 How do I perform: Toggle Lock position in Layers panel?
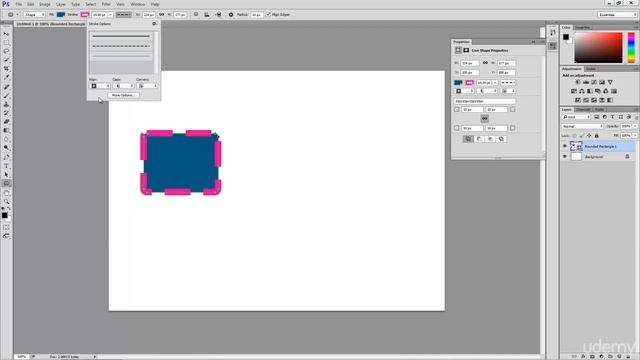(x=589, y=136)
